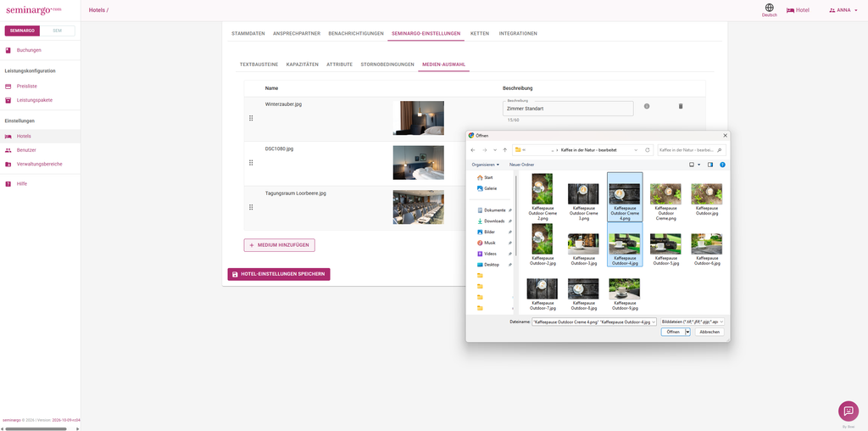
Task: Select Desktop in file dialog navigation
Action: click(x=491, y=264)
